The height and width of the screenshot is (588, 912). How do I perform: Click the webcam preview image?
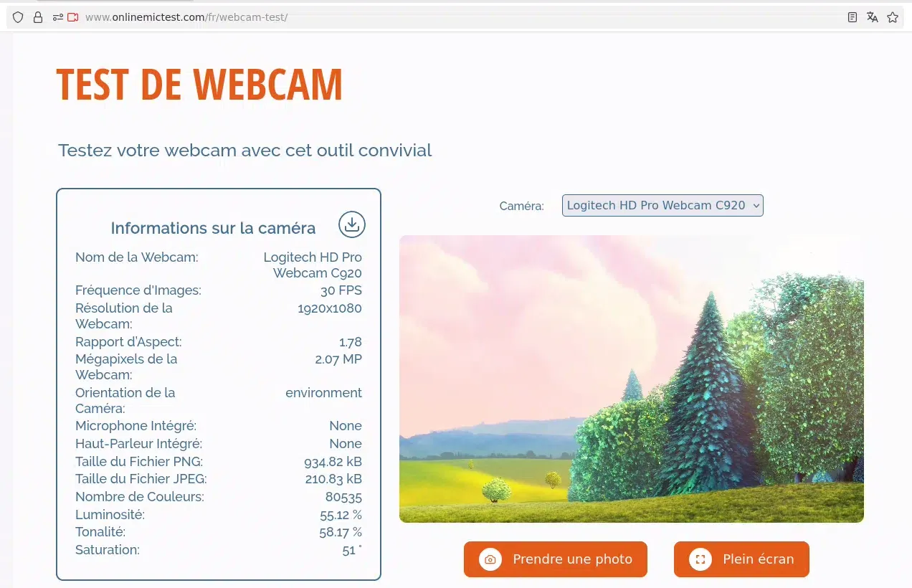(x=632, y=379)
